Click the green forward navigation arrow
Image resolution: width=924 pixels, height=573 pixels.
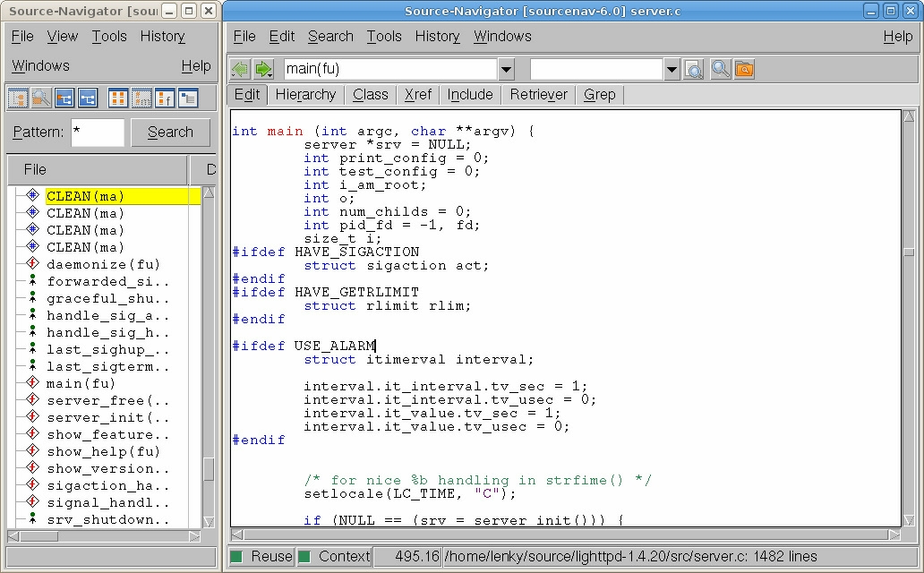click(263, 69)
